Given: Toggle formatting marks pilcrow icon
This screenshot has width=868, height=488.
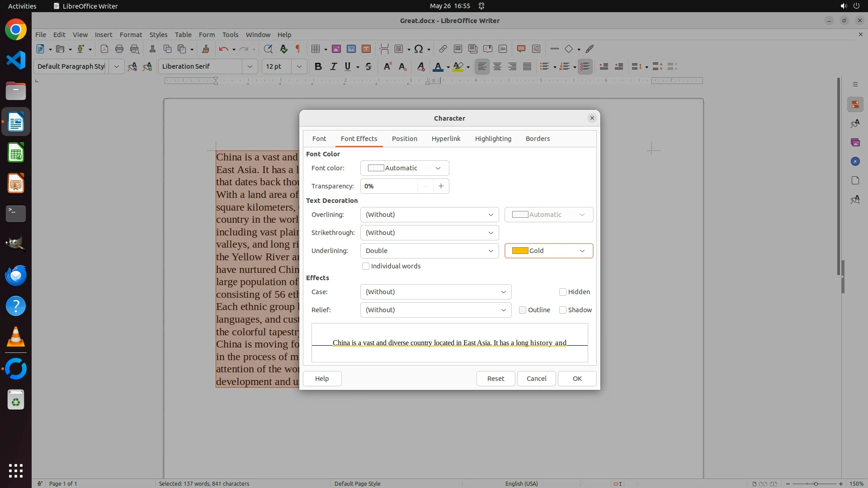Looking at the screenshot, I should (x=298, y=49).
